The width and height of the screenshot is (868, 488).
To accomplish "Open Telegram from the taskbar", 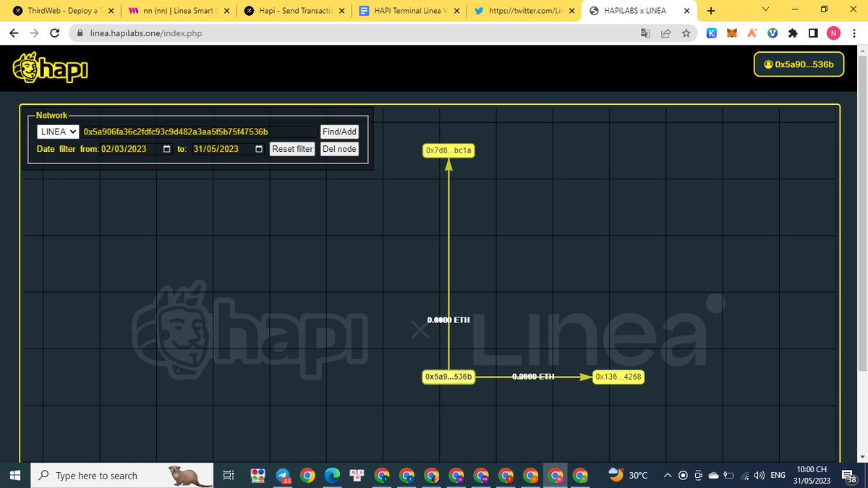I will coord(281,475).
